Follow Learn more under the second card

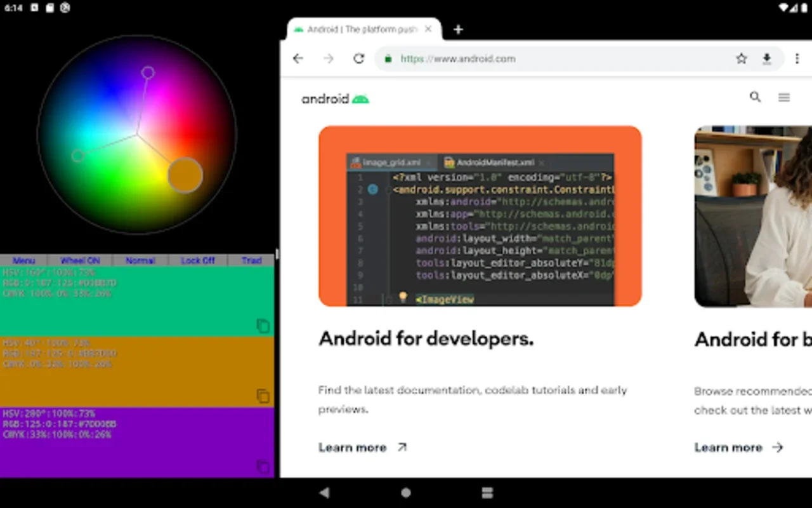click(x=738, y=448)
